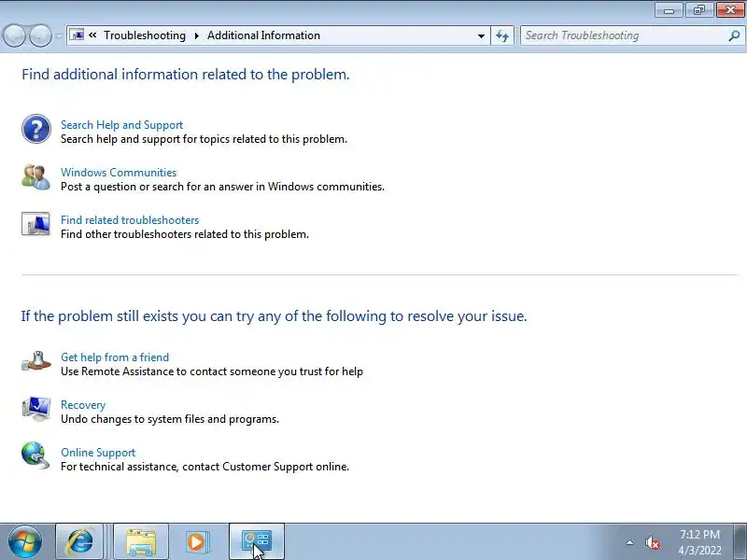Click the search magnifier icon
747x560 pixels.
click(734, 35)
